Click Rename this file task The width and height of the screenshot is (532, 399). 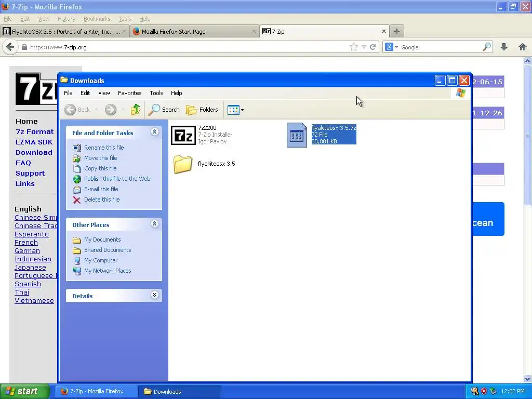point(104,148)
